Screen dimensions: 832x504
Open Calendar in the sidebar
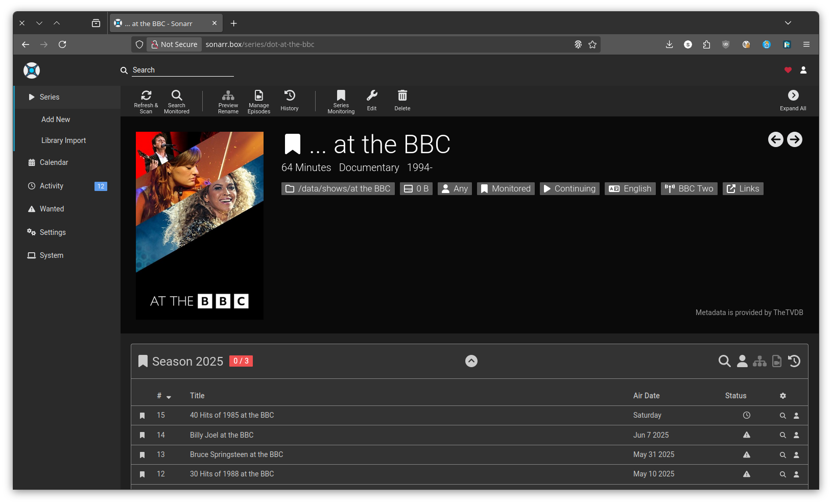click(54, 162)
